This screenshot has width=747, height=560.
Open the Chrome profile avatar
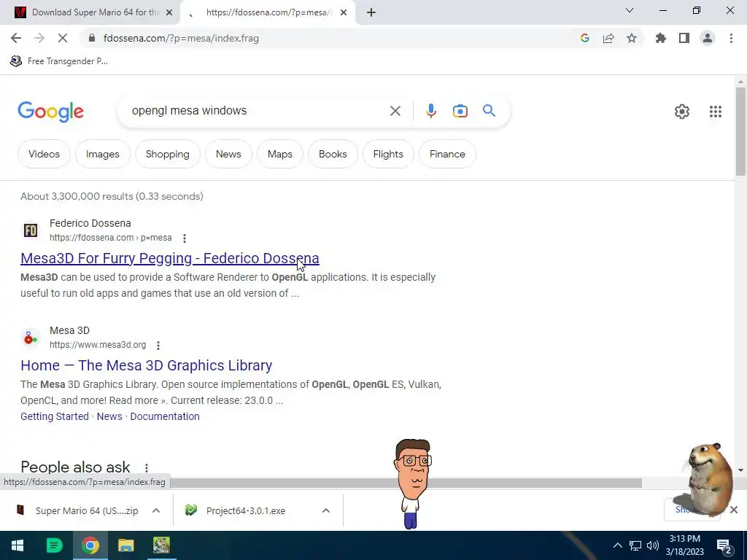pyautogui.click(x=708, y=38)
